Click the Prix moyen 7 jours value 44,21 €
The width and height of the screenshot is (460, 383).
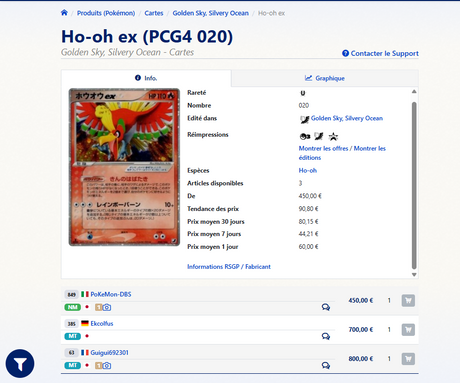pyautogui.click(x=308, y=234)
